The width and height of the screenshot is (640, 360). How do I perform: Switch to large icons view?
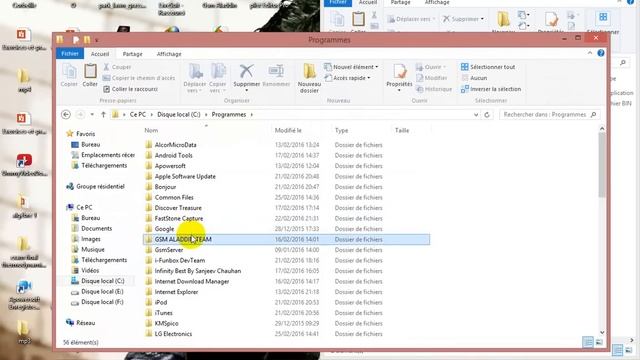599,342
